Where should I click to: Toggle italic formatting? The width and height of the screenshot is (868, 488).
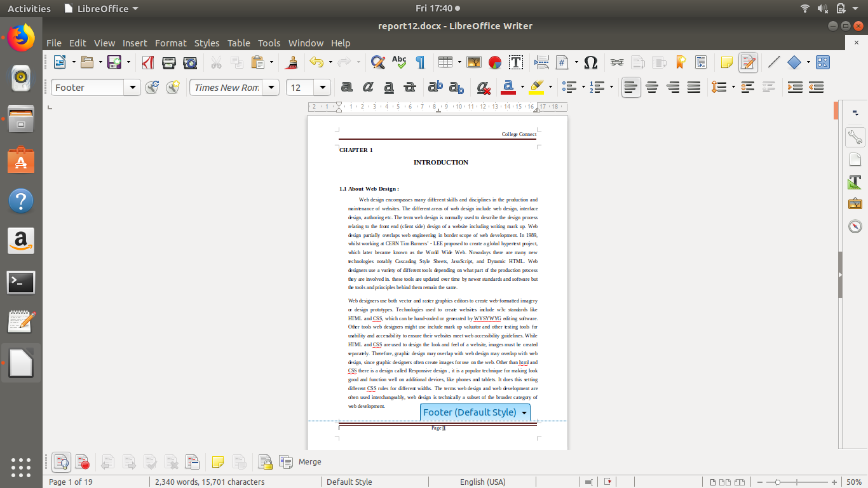point(367,87)
